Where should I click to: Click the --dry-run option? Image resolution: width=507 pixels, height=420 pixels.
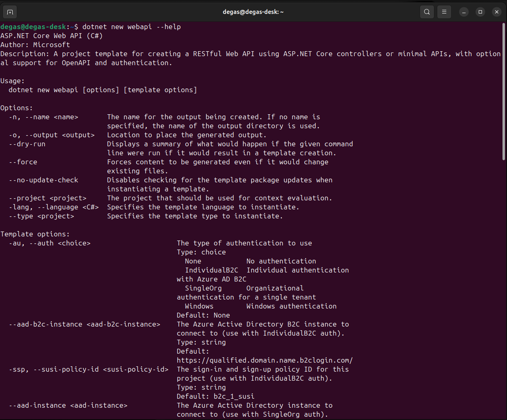[27, 144]
